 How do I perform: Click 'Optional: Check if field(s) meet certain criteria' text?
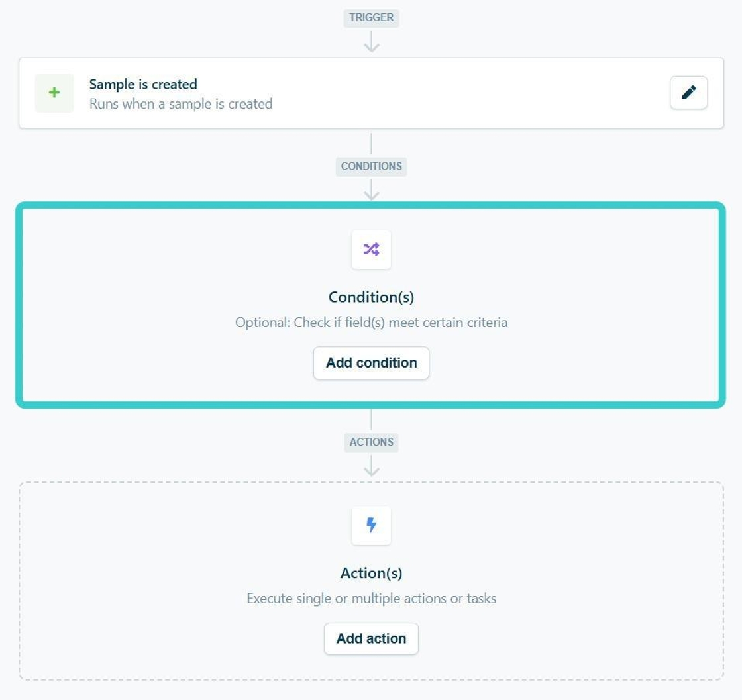coord(372,323)
